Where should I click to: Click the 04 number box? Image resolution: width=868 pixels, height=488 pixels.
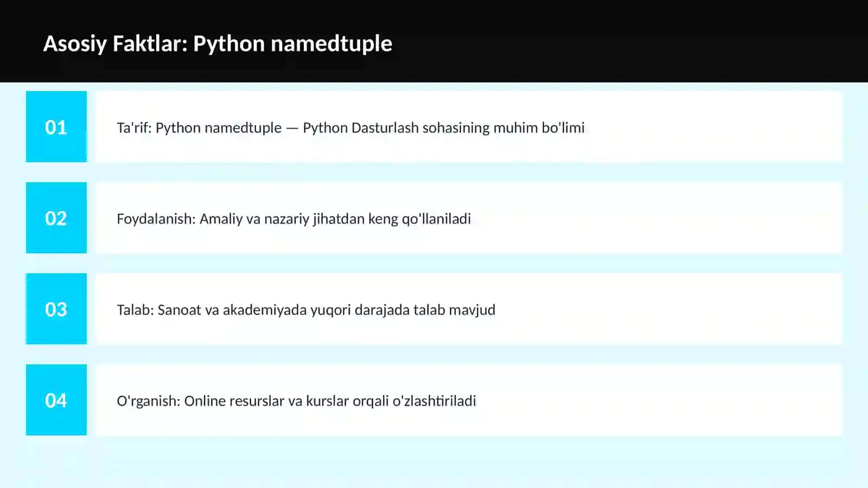[56, 400]
